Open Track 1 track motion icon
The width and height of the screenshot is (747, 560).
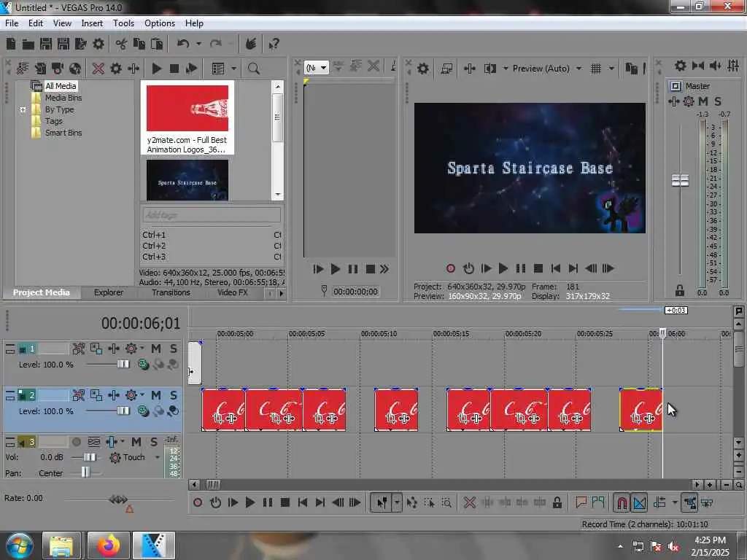click(96, 349)
